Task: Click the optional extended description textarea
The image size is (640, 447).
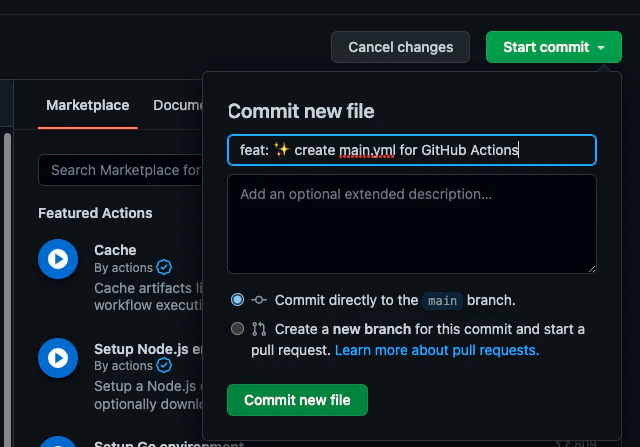Action: (x=412, y=224)
